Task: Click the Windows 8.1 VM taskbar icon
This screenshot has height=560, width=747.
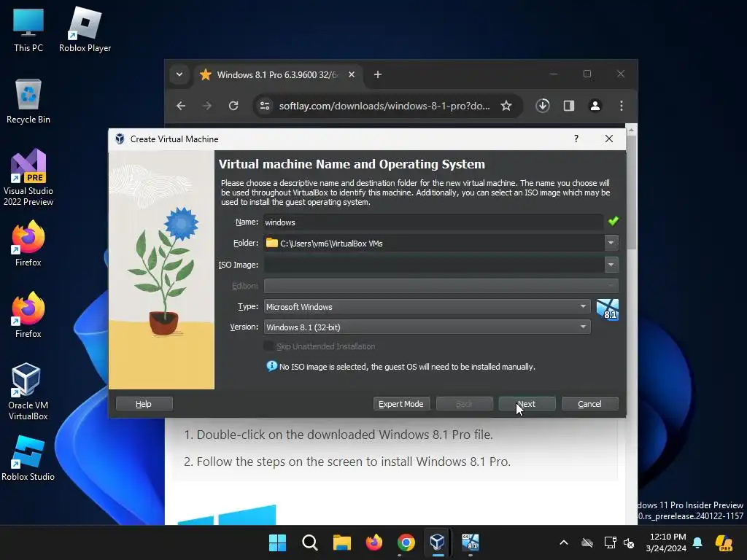Action: (x=471, y=542)
